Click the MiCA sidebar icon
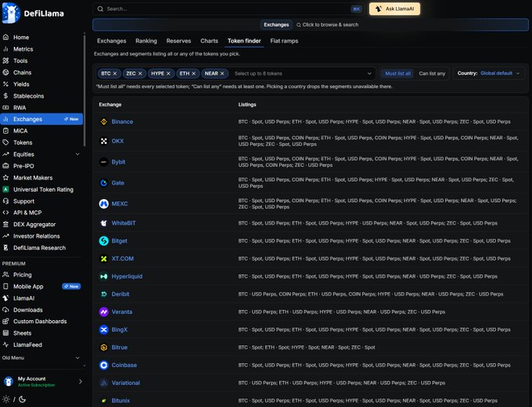 point(5,131)
